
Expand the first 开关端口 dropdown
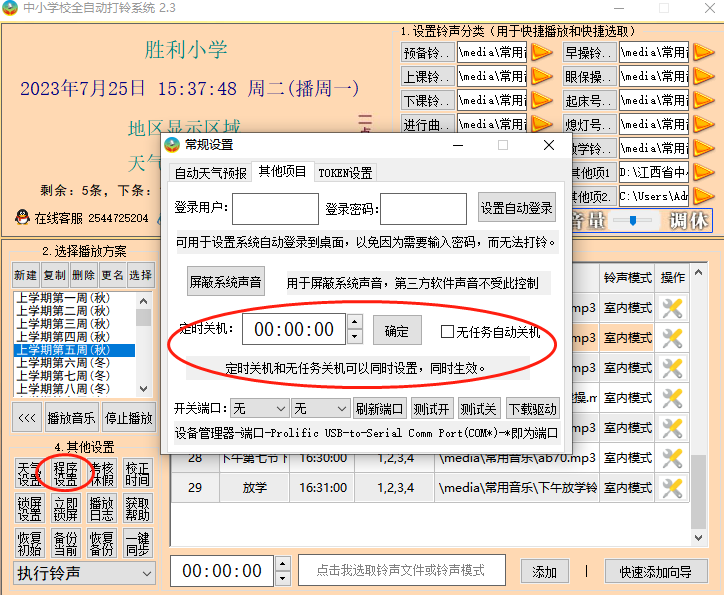click(257, 408)
